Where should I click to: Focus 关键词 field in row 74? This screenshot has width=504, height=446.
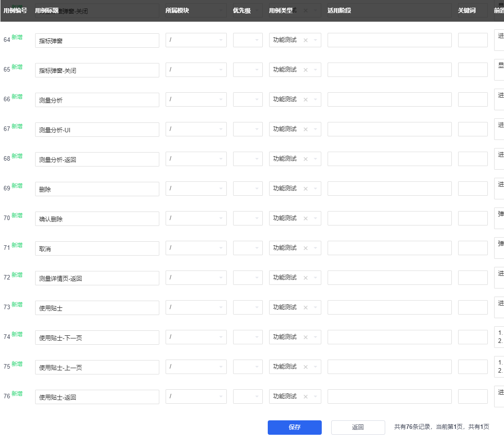473,338
